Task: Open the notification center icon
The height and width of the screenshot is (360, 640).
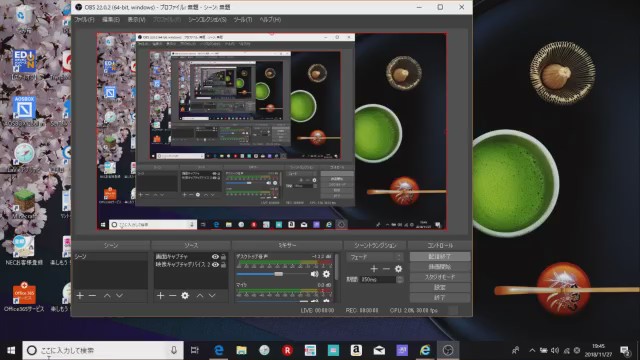Action: pos(625,350)
